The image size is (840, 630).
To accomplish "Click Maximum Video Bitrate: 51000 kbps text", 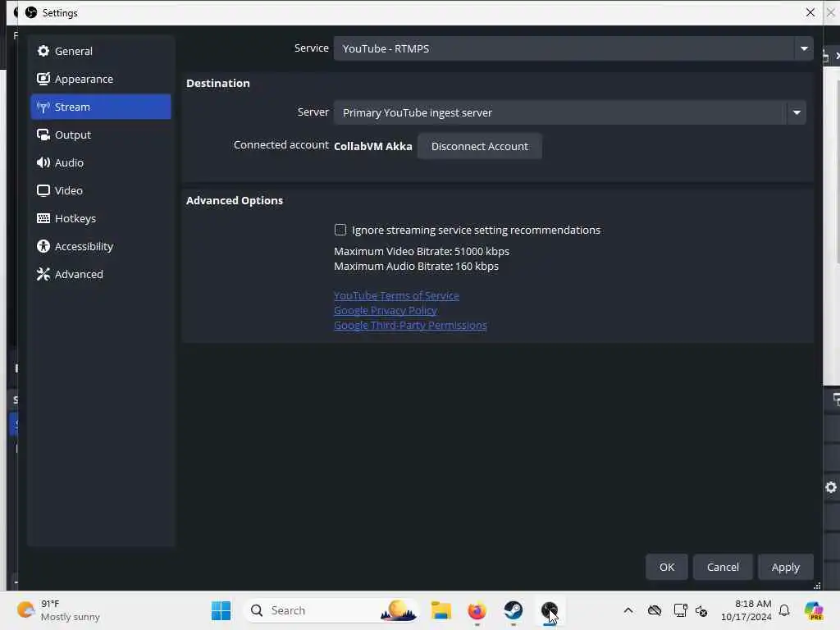I will click(x=422, y=251).
